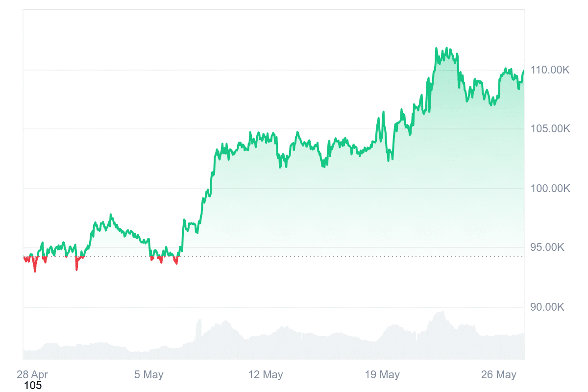
Task: Select the 19 May date label
Action: click(x=382, y=375)
